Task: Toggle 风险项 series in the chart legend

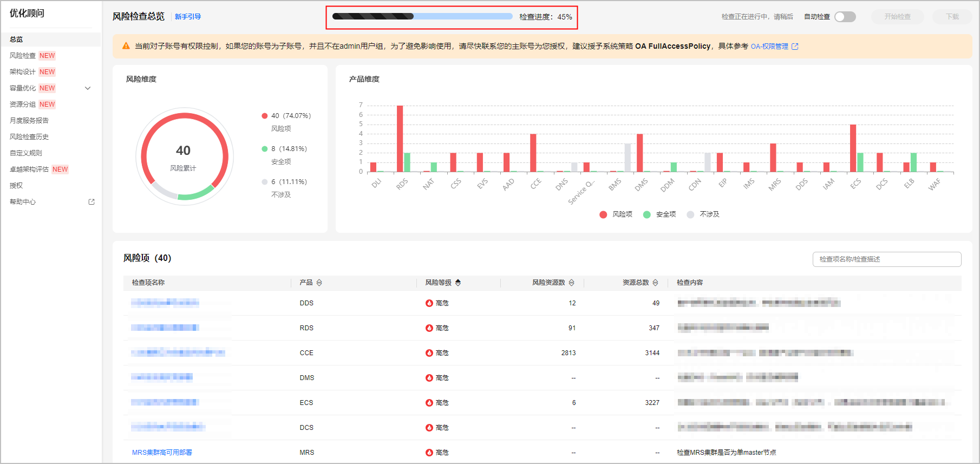Action: pyautogui.click(x=616, y=214)
